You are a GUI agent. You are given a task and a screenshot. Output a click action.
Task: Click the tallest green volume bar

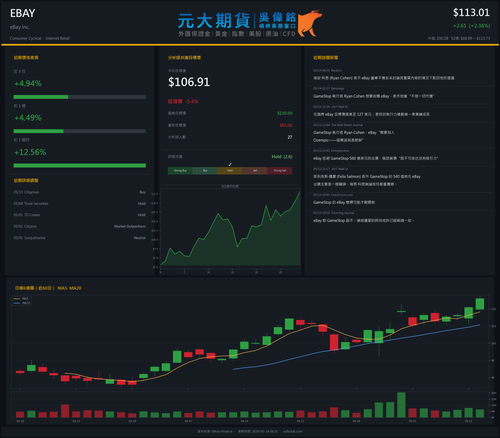pyautogui.click(x=401, y=405)
